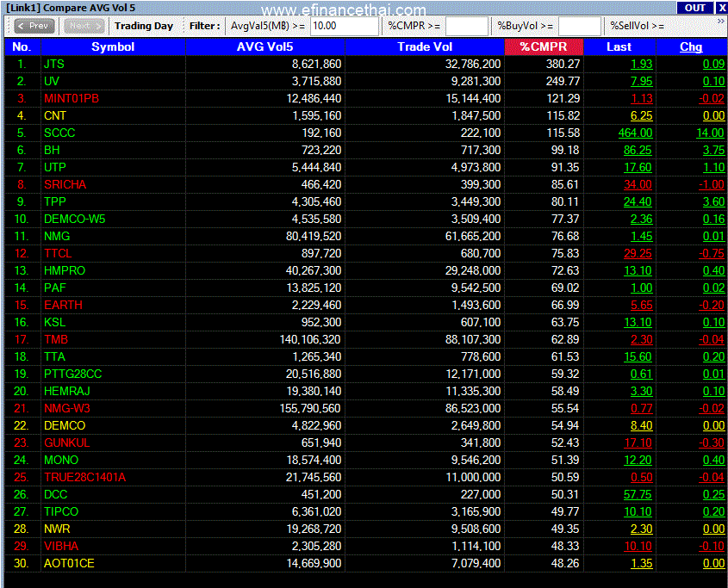Select the VIBHA symbol
Viewport: 728px width, 588px height.
point(61,546)
